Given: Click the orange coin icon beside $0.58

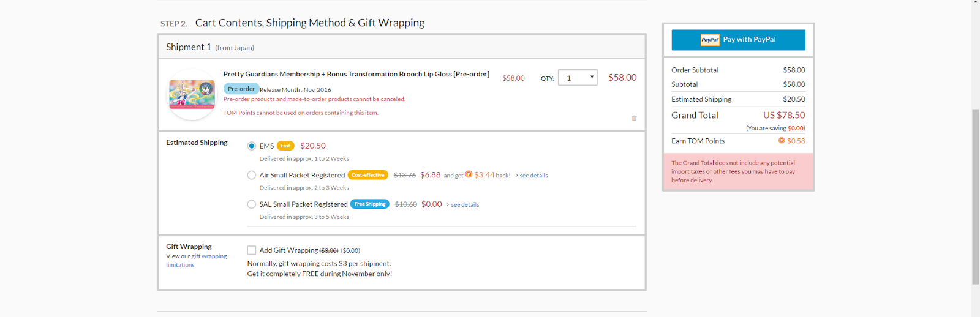Looking at the screenshot, I should point(782,141).
